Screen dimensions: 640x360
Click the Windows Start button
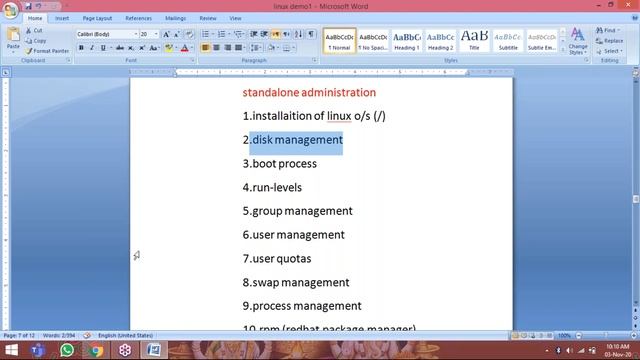coord(11,350)
